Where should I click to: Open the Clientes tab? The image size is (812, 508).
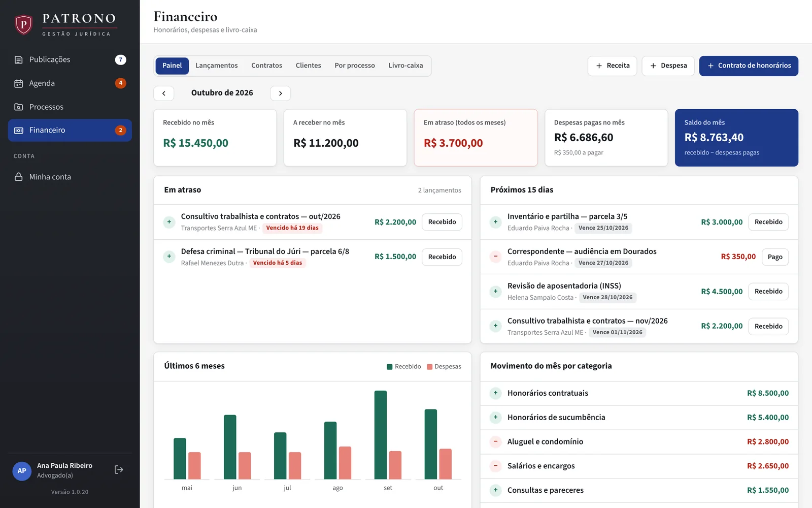pos(309,66)
